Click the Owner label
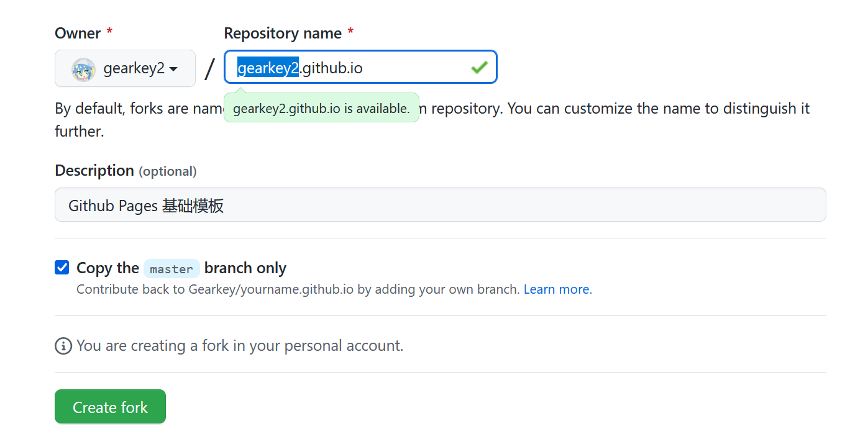868x439 pixels. click(x=78, y=34)
